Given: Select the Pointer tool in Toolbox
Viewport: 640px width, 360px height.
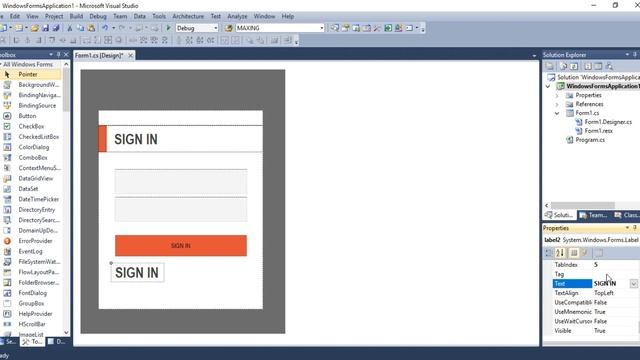Looking at the screenshot, I should point(28,74).
